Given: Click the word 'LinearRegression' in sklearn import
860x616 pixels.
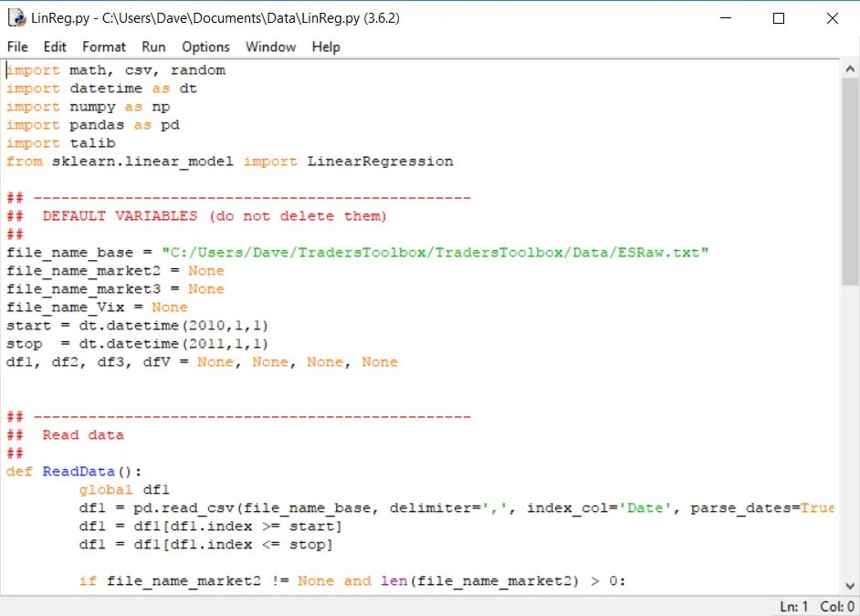Looking at the screenshot, I should (380, 162).
